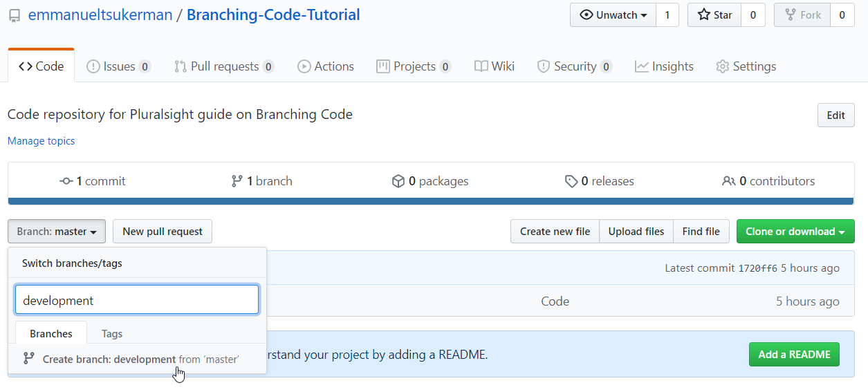Open latest commit hash 1720ff6
The width and height of the screenshot is (868, 392).
(758, 268)
